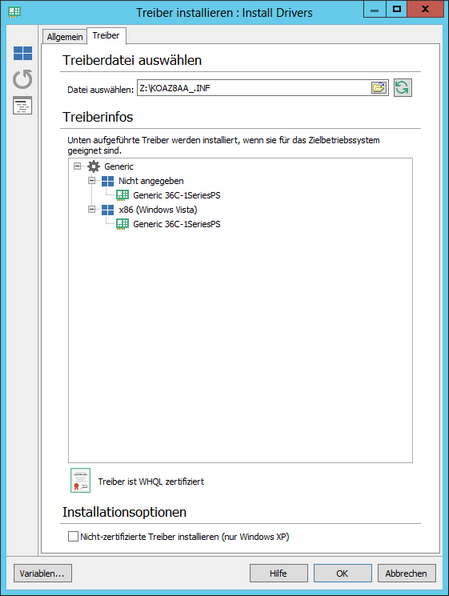Image resolution: width=449 pixels, height=596 pixels.
Task: Open the form layout sidebar icon
Action: point(22,106)
